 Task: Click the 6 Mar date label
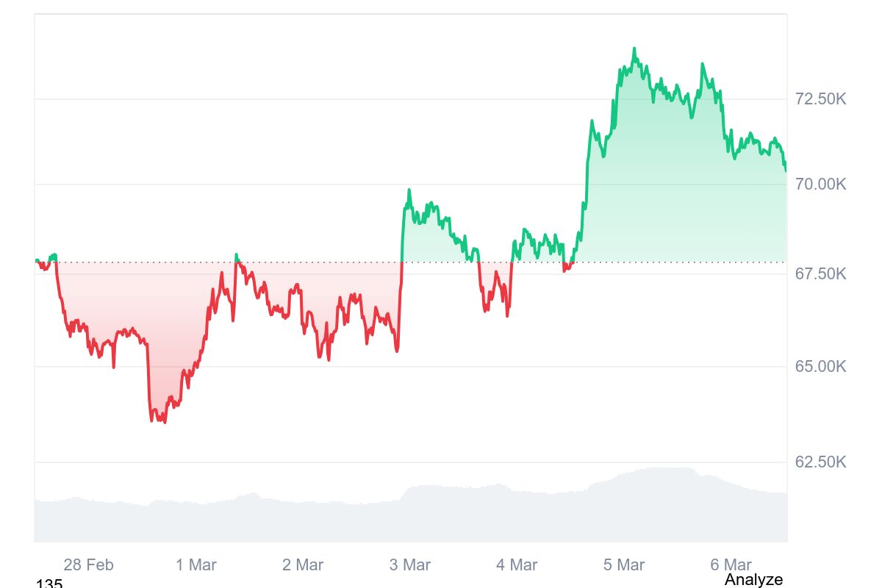coord(731,564)
